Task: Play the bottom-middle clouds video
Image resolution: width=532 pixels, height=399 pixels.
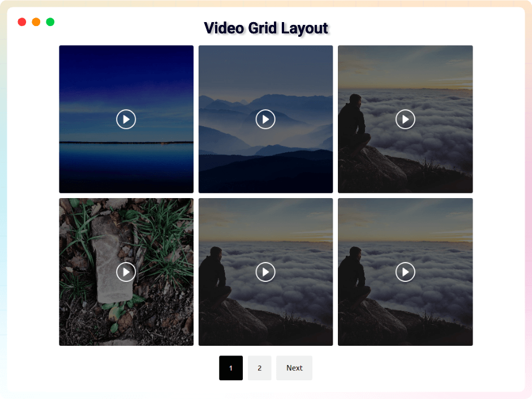Action: pyautogui.click(x=265, y=272)
